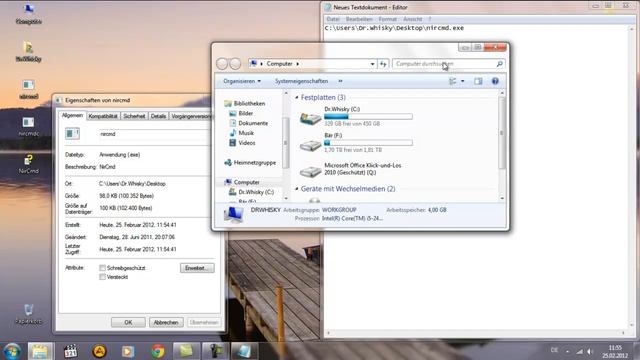Image resolution: width=640 pixels, height=360 pixels.
Task: Click the arrow after Computer in breadcrumb
Action: click(298, 64)
